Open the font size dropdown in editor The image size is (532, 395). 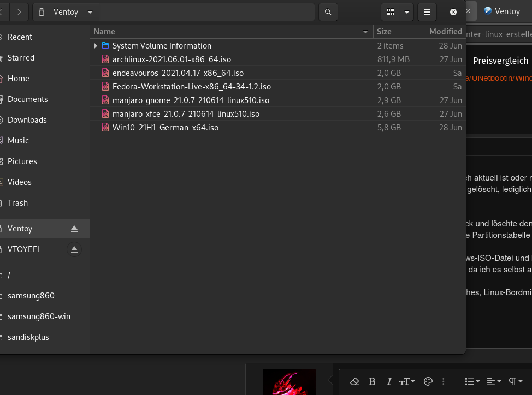(407, 382)
